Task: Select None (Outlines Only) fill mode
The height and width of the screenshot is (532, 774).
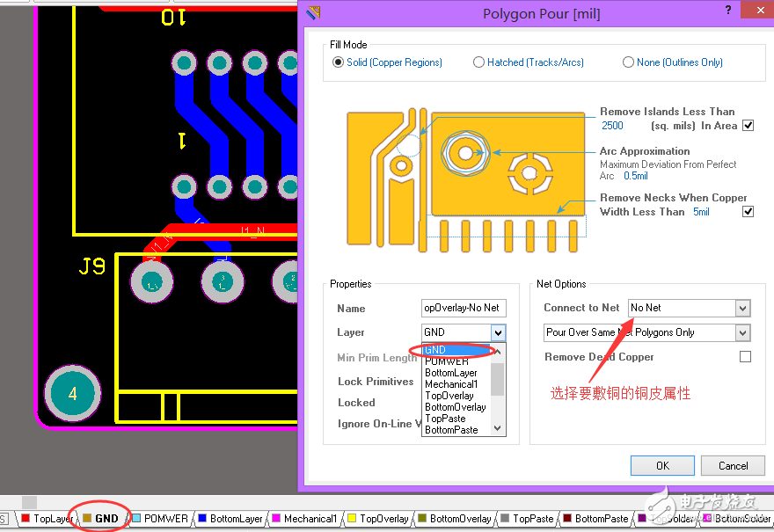Action: (x=628, y=62)
